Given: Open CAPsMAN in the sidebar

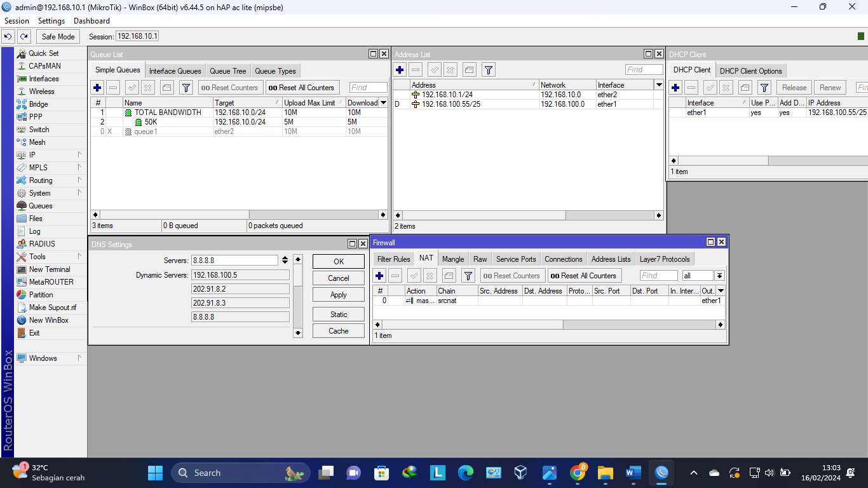Looking at the screenshot, I should click(44, 66).
